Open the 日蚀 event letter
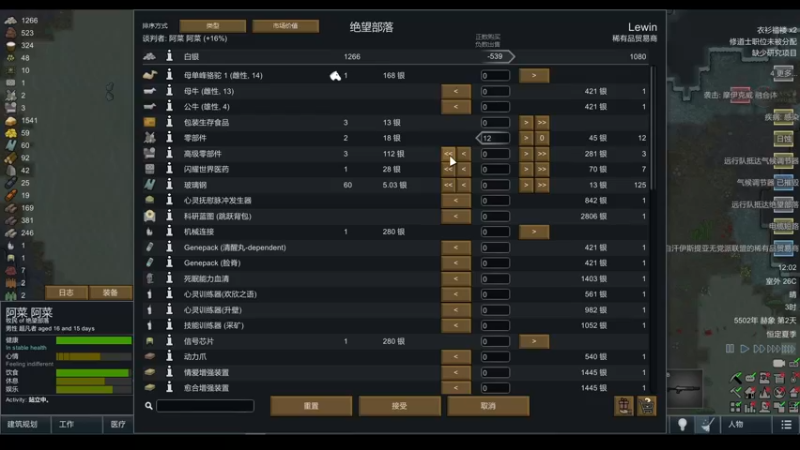 pos(783,138)
